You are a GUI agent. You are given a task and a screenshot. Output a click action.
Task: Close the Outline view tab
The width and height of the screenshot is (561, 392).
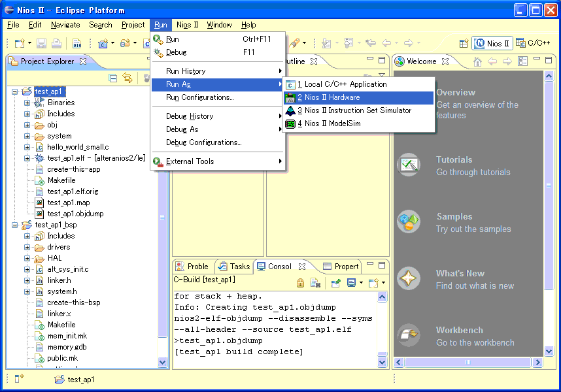tap(314, 61)
